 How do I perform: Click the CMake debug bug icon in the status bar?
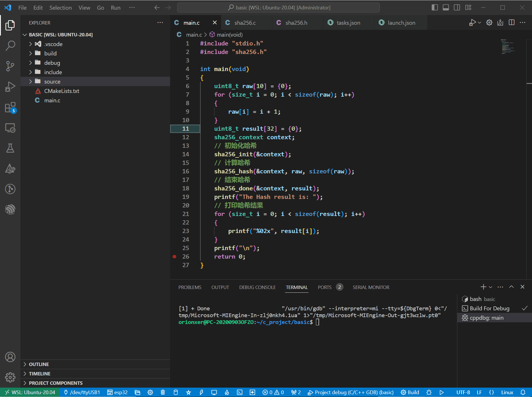tap(429, 392)
